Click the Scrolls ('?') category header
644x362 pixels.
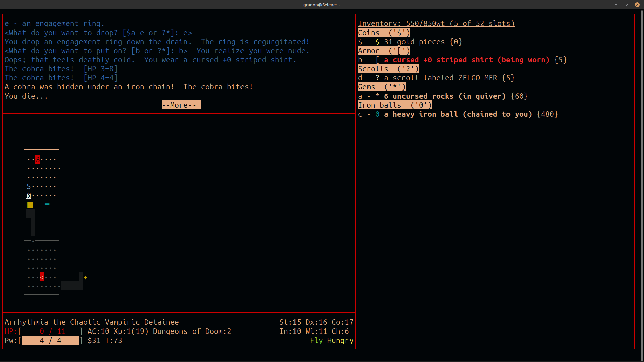point(388,69)
